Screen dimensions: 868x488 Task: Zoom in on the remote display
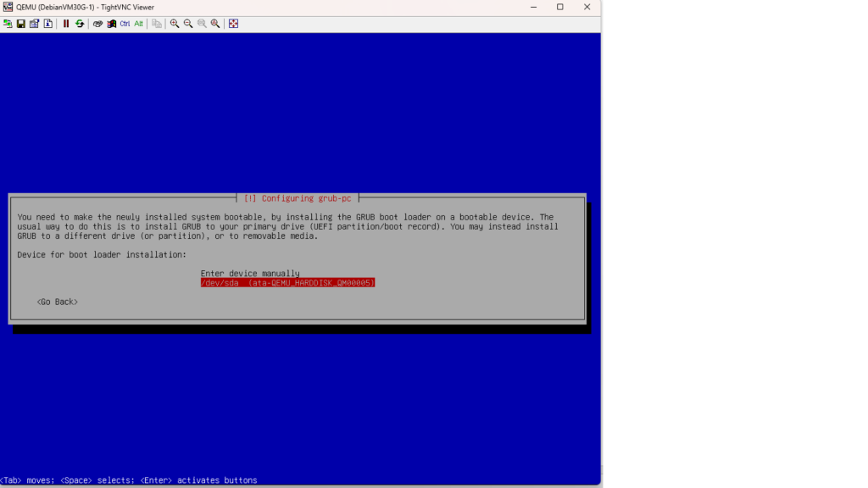pyautogui.click(x=175, y=24)
